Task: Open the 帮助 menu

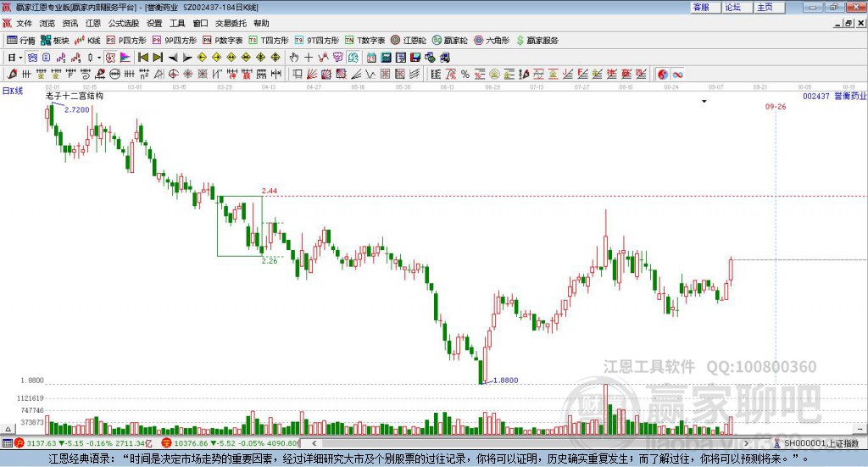Action: [x=261, y=23]
